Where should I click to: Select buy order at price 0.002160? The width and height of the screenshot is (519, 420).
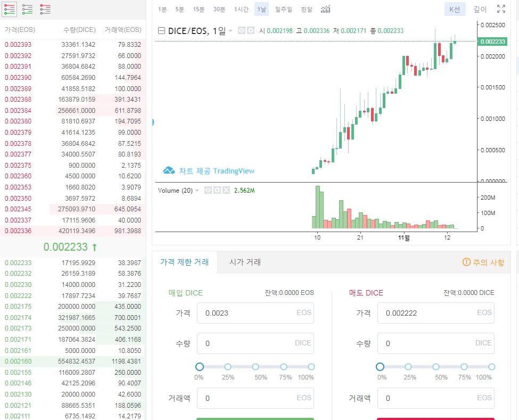click(x=73, y=361)
